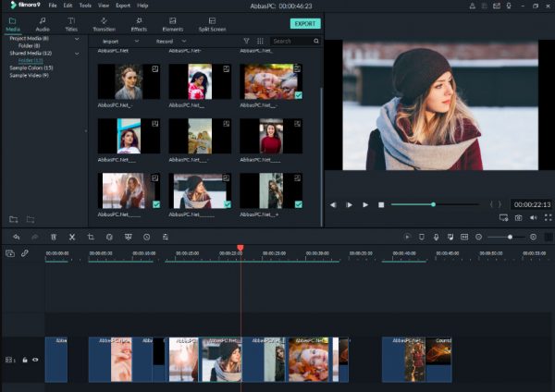Toggle checkmark on sunset woman media thumbnail
This screenshot has width=555, height=392.
click(156, 204)
